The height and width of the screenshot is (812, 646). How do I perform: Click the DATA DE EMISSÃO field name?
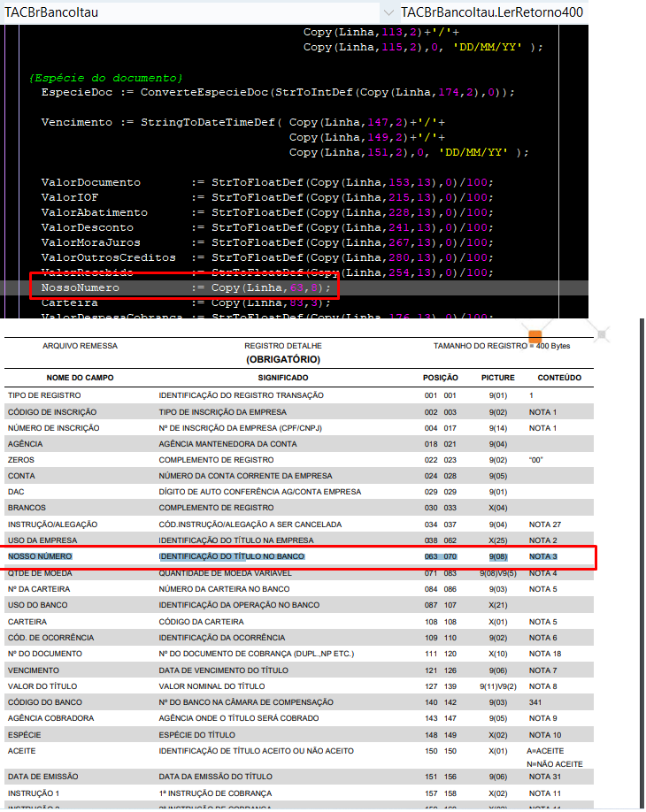[x=43, y=778]
